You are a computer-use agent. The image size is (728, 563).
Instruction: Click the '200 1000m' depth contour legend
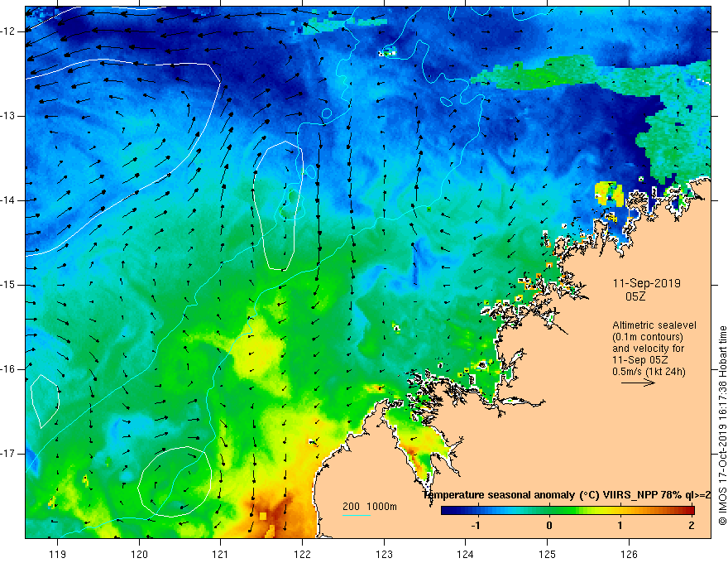tap(370, 507)
